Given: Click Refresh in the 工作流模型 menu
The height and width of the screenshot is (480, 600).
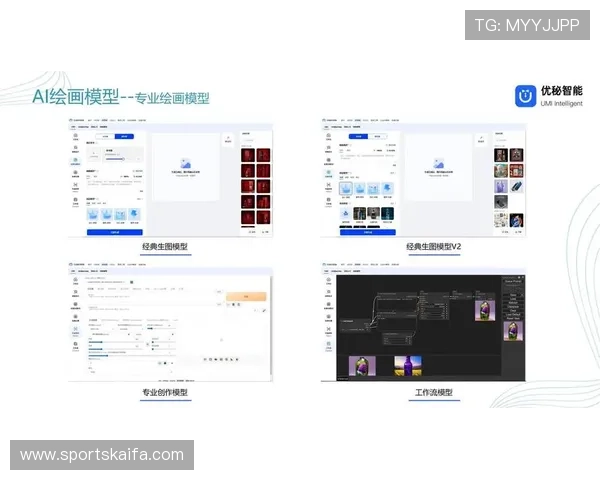Looking at the screenshot, I should click(513, 303).
